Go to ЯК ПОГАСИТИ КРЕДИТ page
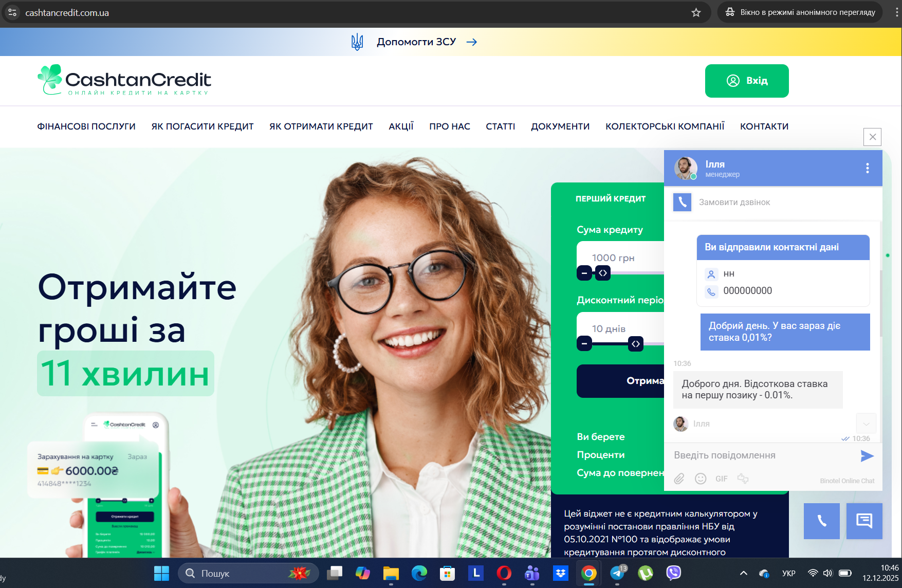The height and width of the screenshot is (588, 902). tap(203, 126)
